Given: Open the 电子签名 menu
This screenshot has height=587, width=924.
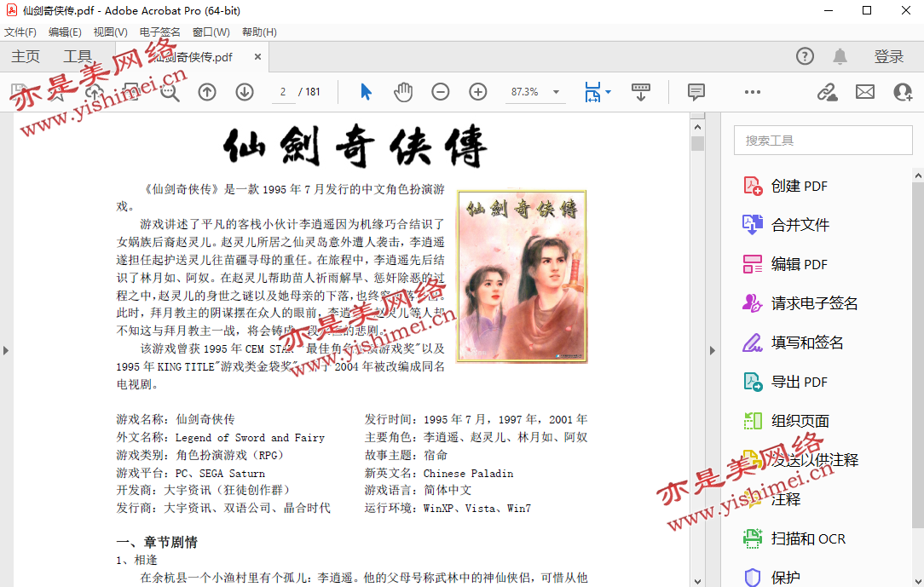Looking at the screenshot, I should [x=159, y=32].
